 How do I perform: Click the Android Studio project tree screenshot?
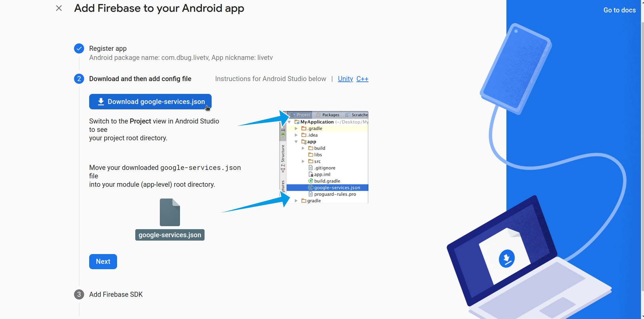pos(324,157)
